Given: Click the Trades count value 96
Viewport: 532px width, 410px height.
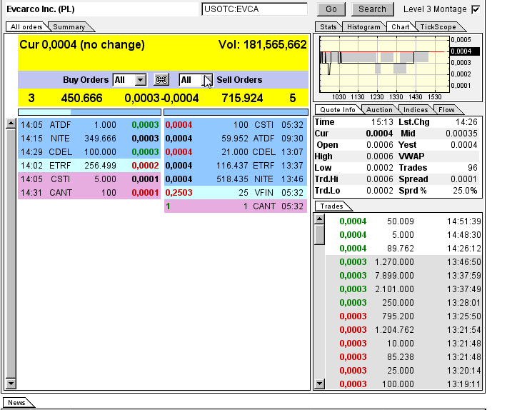Looking at the screenshot, I should click(472, 168).
